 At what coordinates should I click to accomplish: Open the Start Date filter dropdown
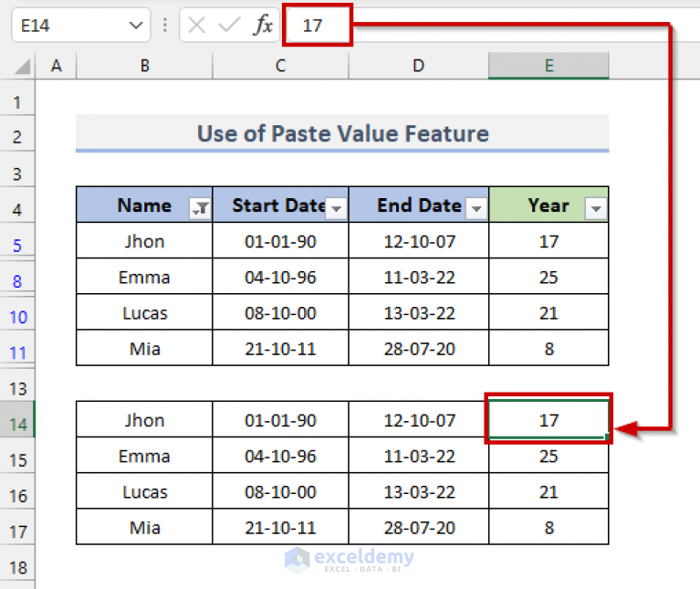tap(337, 209)
